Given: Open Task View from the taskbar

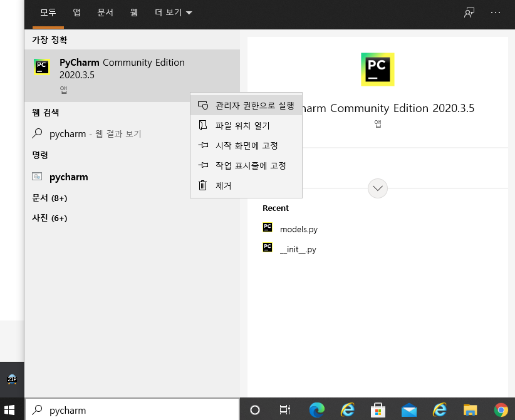Looking at the screenshot, I should pos(285,409).
